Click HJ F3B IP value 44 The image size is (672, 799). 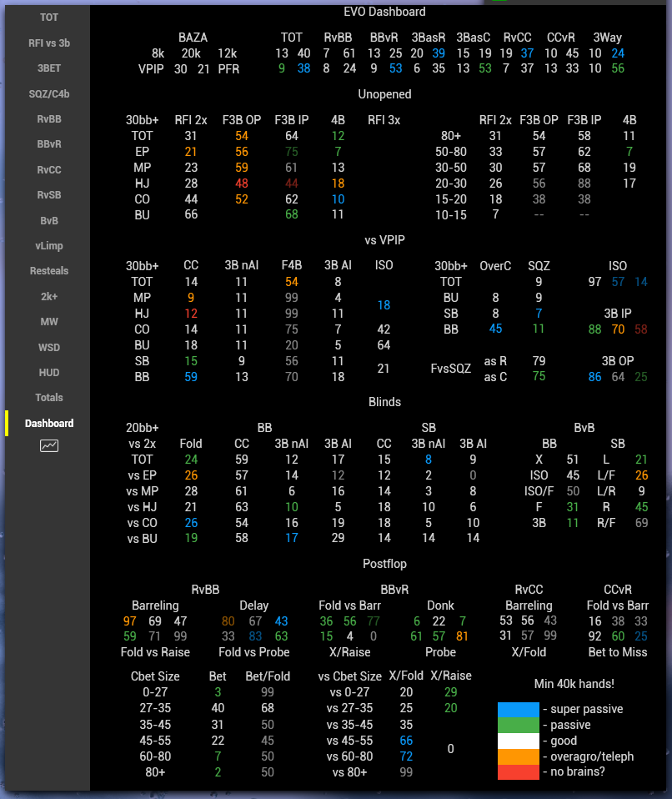[292, 183]
